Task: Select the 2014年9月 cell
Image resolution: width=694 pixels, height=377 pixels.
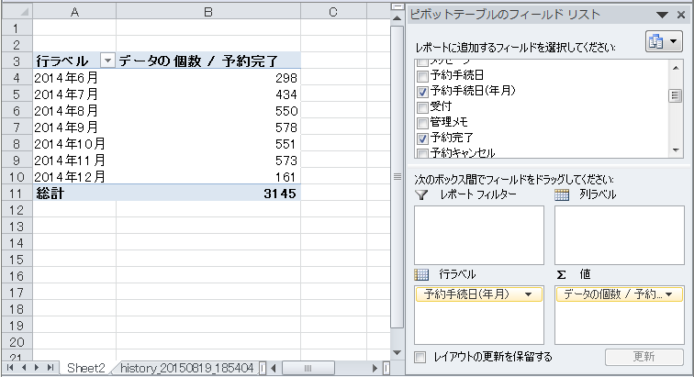Action: (x=74, y=127)
